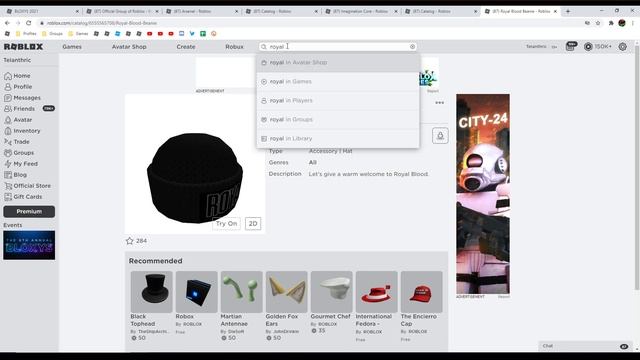Click the Twitter bookmark icon
The height and width of the screenshot is (360, 640).
click(x=192, y=33)
